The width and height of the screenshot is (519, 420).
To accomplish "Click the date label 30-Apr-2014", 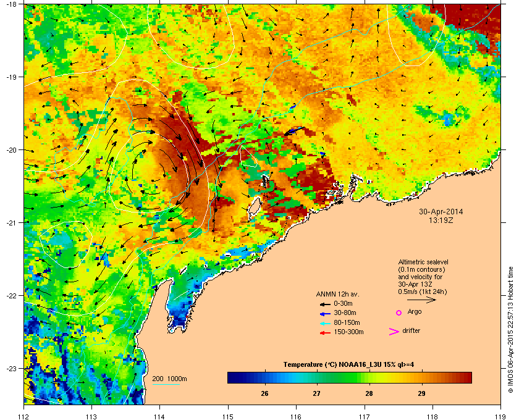I will tap(441, 211).
